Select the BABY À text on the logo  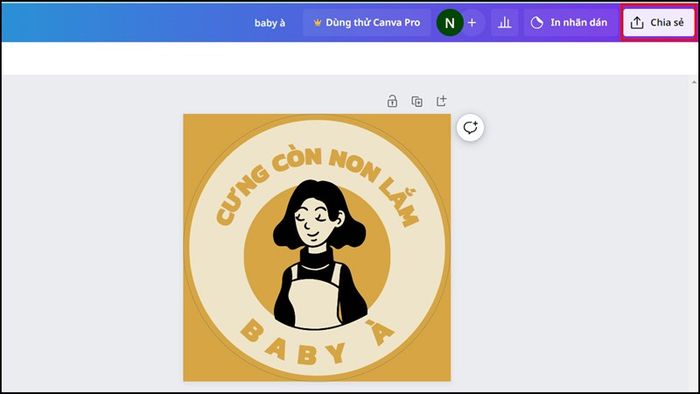(x=317, y=341)
